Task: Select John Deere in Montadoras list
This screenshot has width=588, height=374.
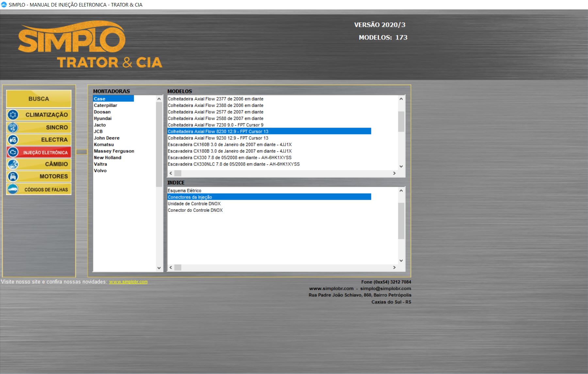Action: point(106,138)
